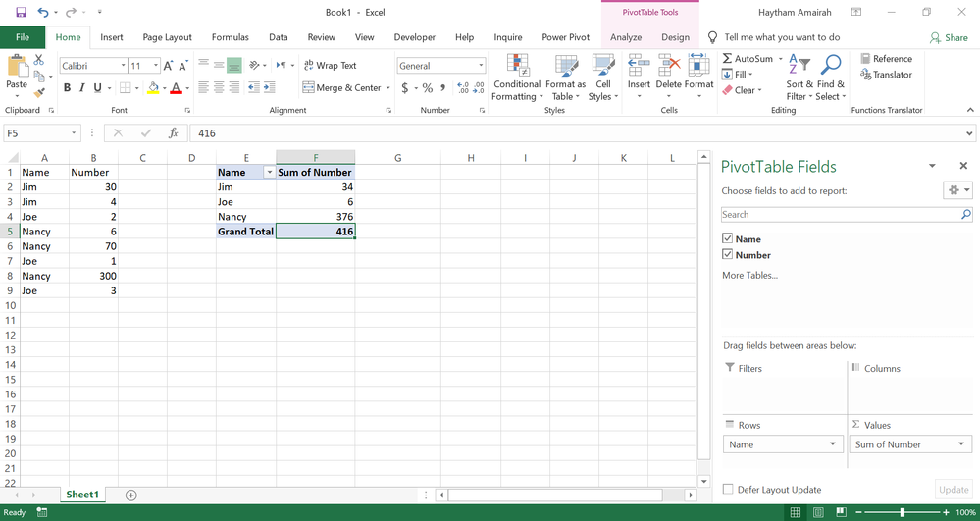Open Cell Styles gallery

click(x=603, y=78)
